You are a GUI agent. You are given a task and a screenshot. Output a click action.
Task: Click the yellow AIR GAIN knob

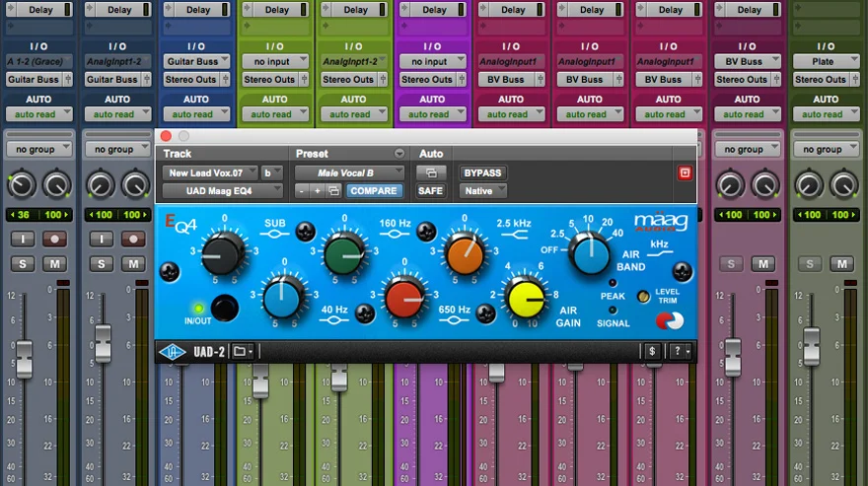coord(525,299)
